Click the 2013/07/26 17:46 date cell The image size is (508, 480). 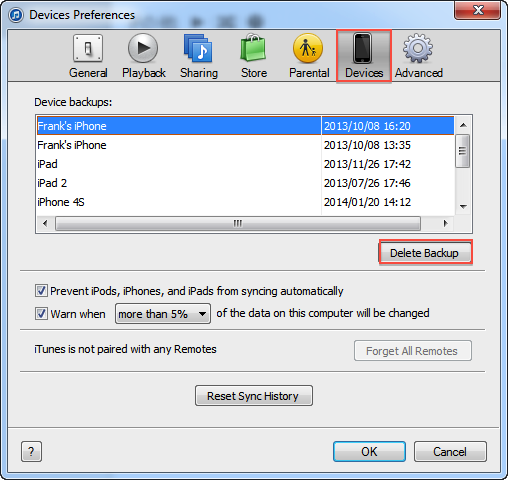click(367, 183)
